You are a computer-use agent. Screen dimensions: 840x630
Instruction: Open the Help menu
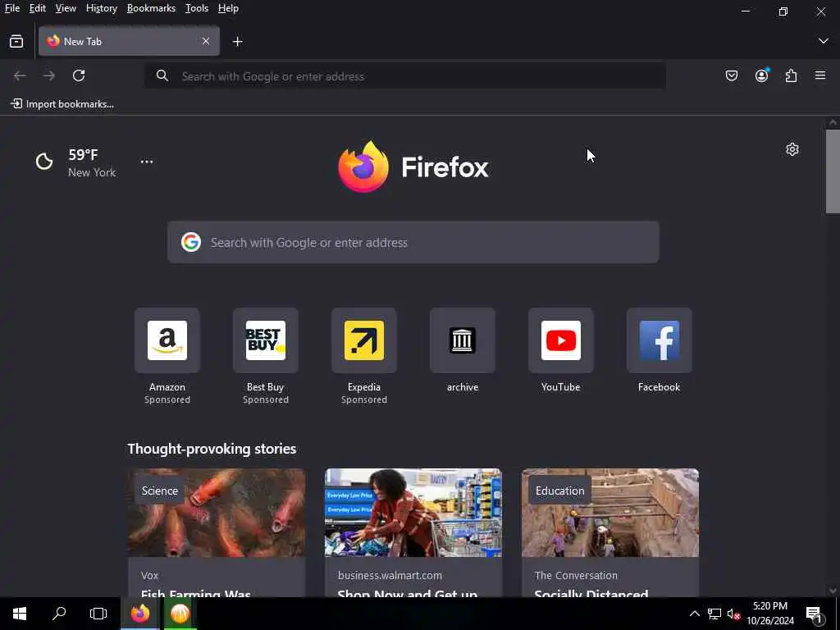pyautogui.click(x=228, y=8)
